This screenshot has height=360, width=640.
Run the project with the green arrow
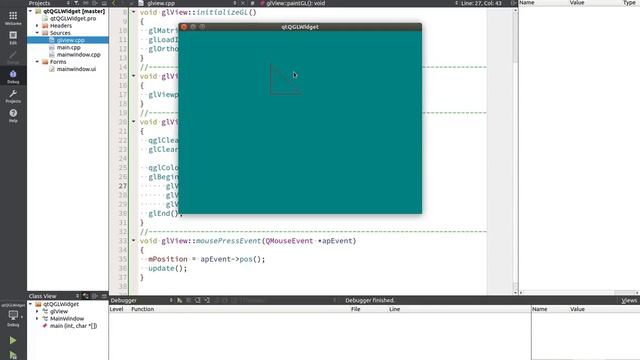click(13, 340)
